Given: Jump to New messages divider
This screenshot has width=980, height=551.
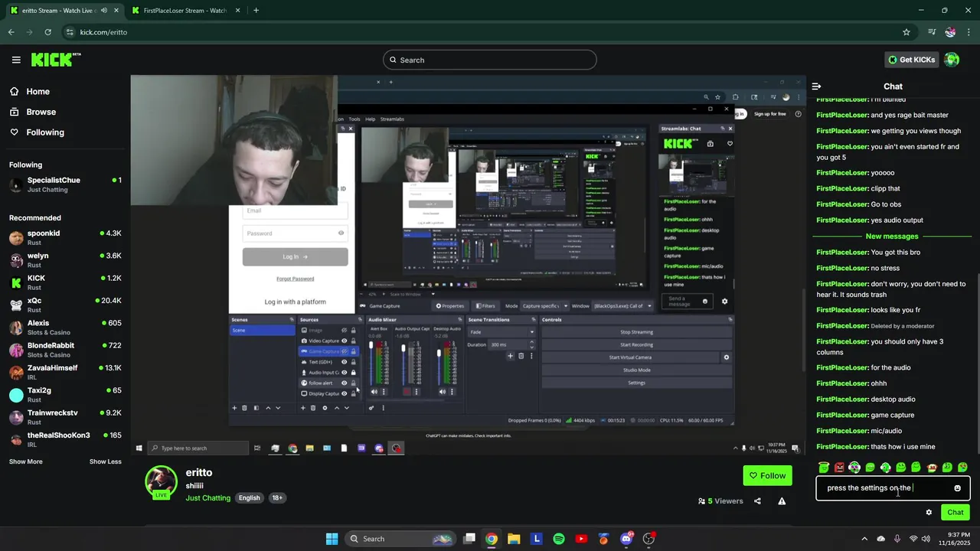Looking at the screenshot, I should point(892,236).
